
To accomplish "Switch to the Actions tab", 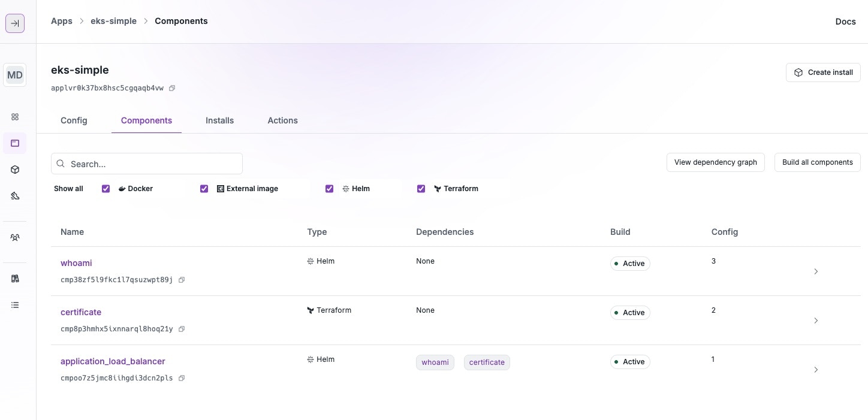I will [x=282, y=120].
